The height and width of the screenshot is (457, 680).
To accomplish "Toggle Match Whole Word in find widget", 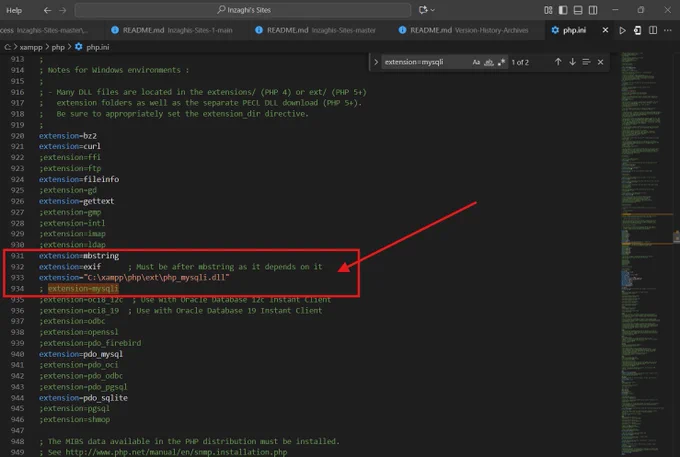I will [489, 62].
